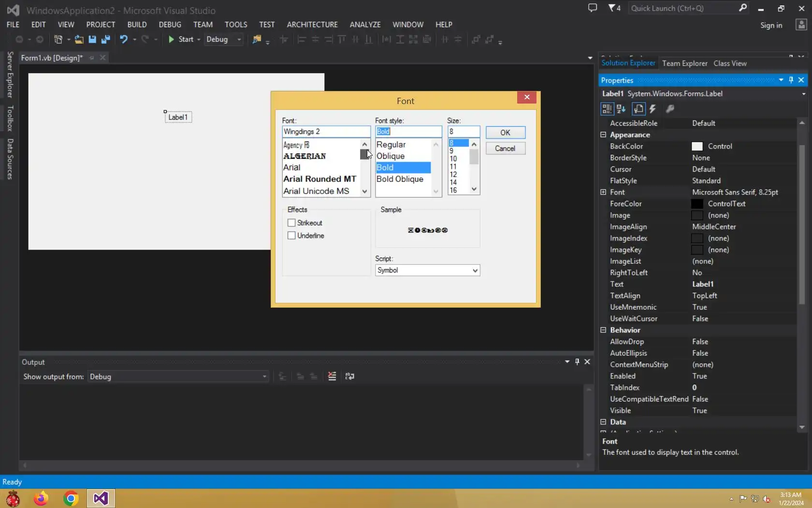Click the account avatar icon near Sign in
The width and height of the screenshot is (812, 508).
(801, 25)
